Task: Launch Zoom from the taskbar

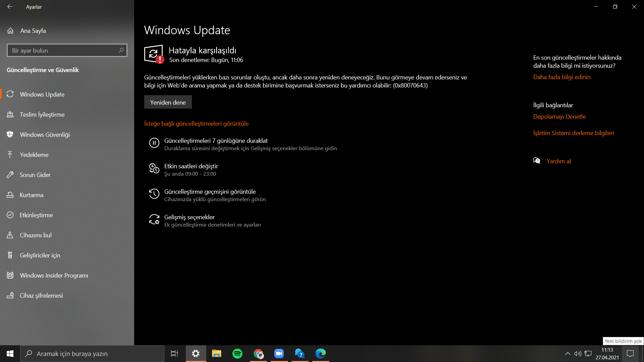Action: click(279, 354)
